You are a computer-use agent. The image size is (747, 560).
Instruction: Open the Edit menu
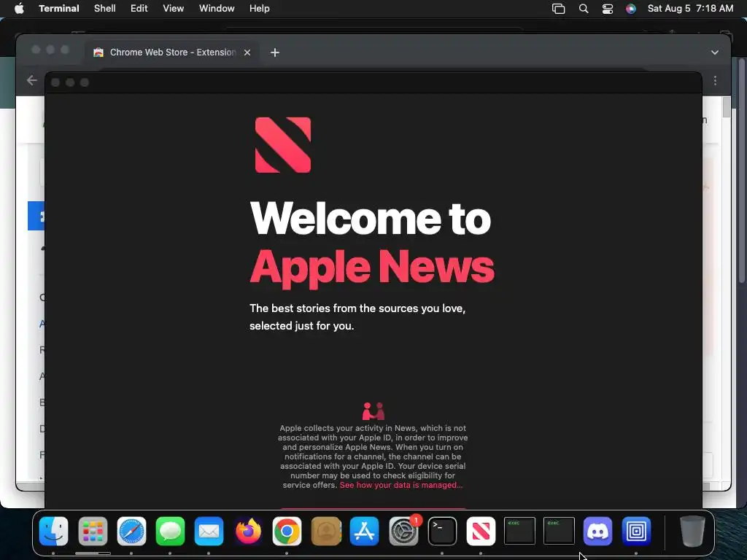click(139, 9)
